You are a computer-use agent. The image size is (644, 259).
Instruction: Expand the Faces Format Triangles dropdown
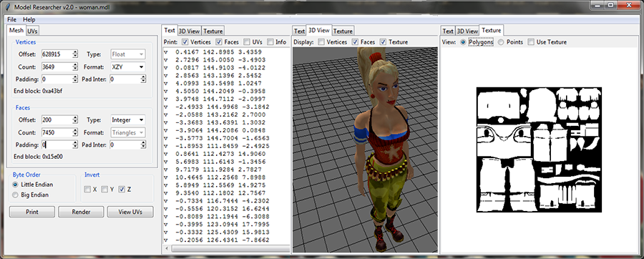click(x=128, y=132)
